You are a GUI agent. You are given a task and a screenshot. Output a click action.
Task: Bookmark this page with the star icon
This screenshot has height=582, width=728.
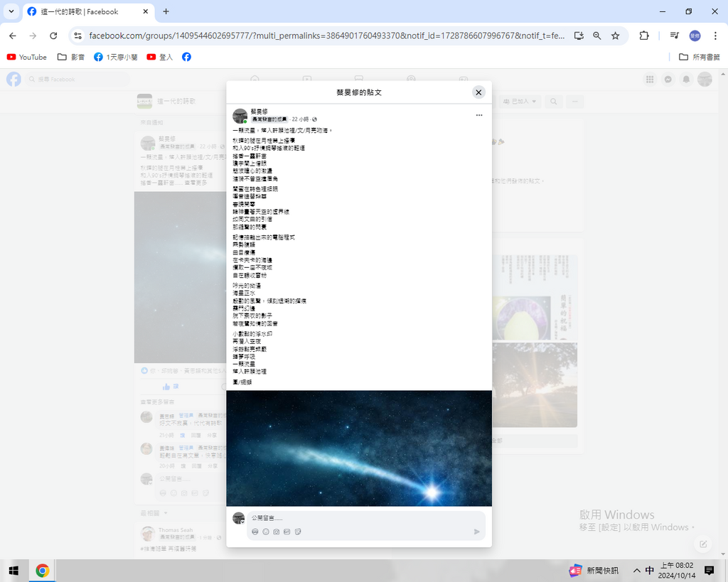pyautogui.click(x=616, y=36)
